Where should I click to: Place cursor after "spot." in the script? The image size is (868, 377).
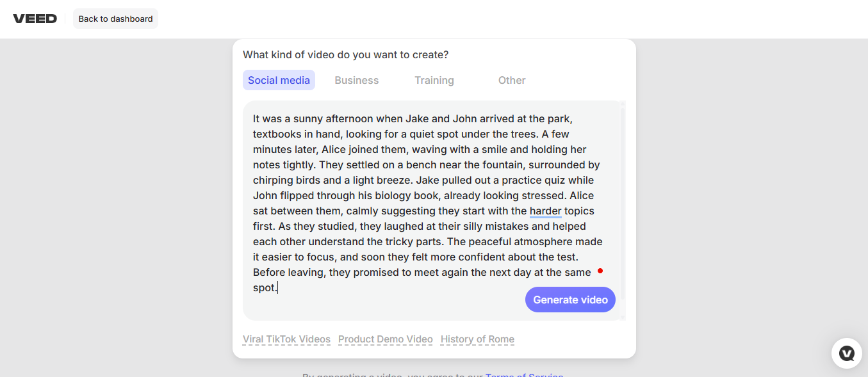tap(279, 288)
